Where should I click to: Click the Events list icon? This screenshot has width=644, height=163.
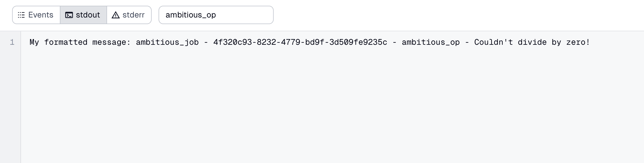point(21,15)
